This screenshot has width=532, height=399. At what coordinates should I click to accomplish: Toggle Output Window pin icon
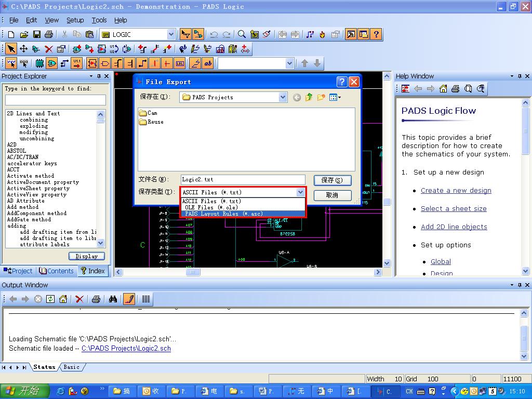pos(520,285)
